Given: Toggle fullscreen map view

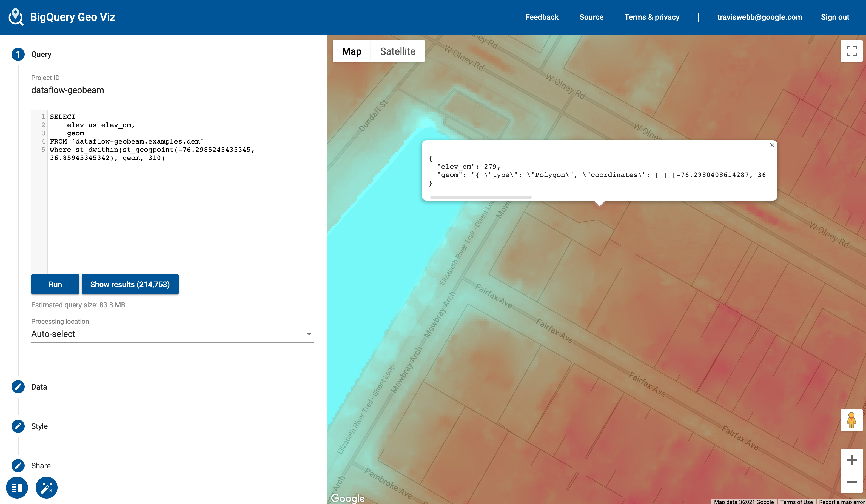Looking at the screenshot, I should (x=851, y=51).
